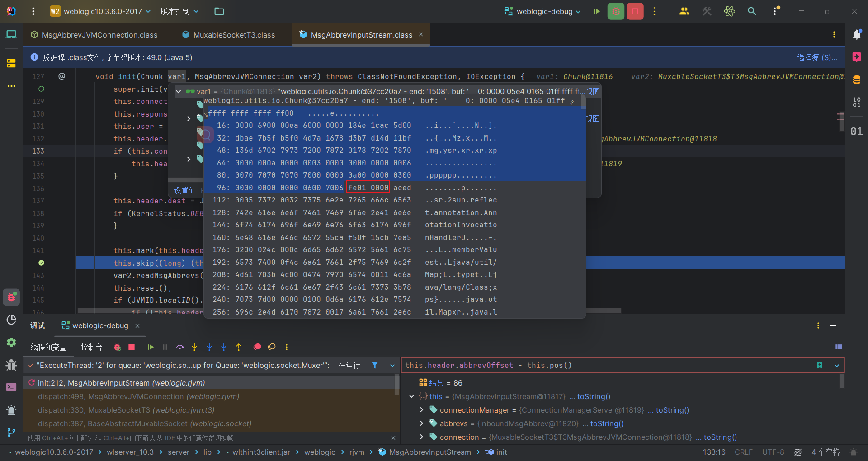
Task: Click the evaluate expression input field
Action: [x=608, y=365]
